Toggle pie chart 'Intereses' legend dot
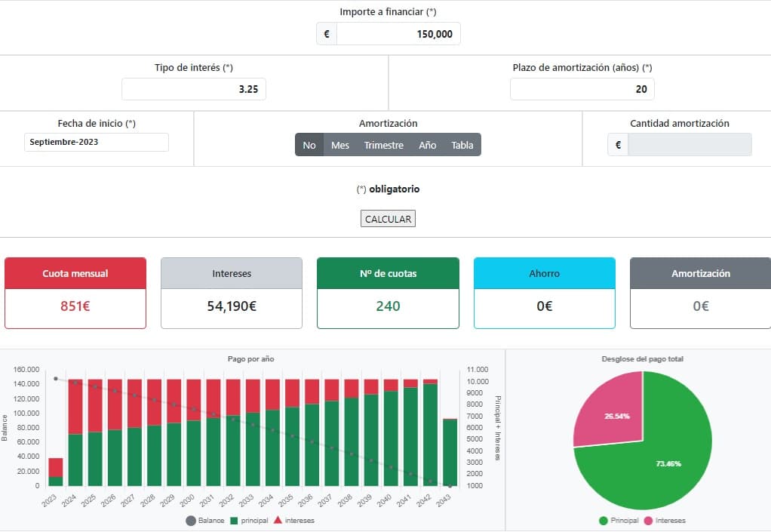771x532 pixels. 647,521
